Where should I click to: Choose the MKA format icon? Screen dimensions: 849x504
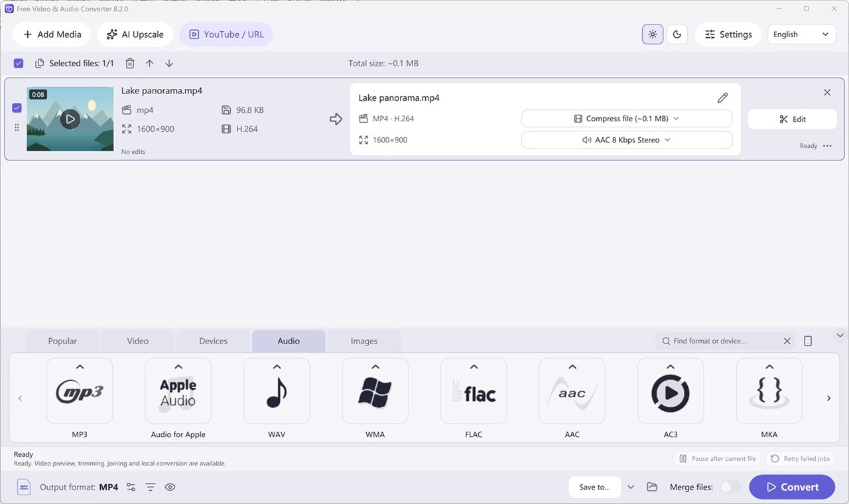point(769,391)
